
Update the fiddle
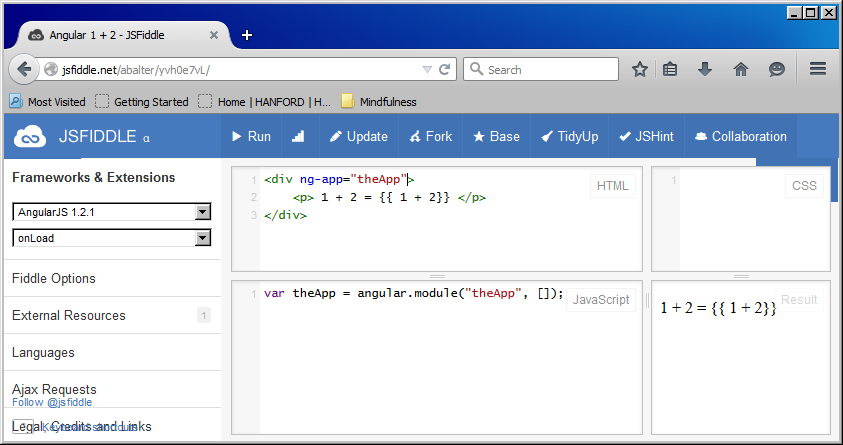coord(359,137)
